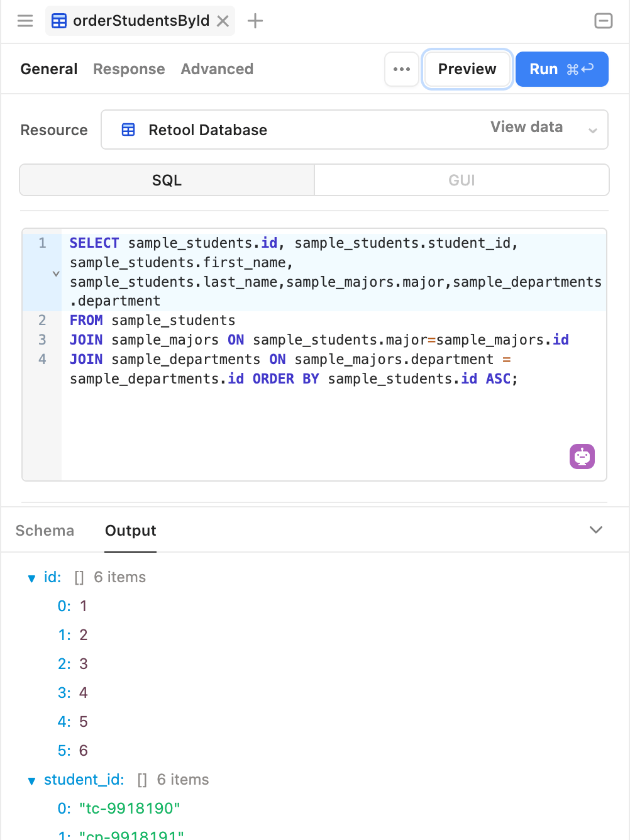Switch to the Advanced tab
The height and width of the screenshot is (840, 630).
(217, 69)
